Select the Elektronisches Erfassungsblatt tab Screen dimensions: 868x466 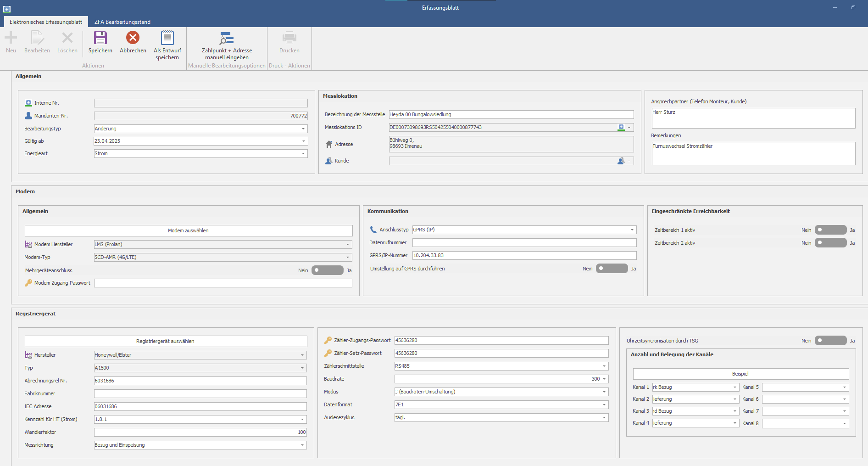point(46,22)
